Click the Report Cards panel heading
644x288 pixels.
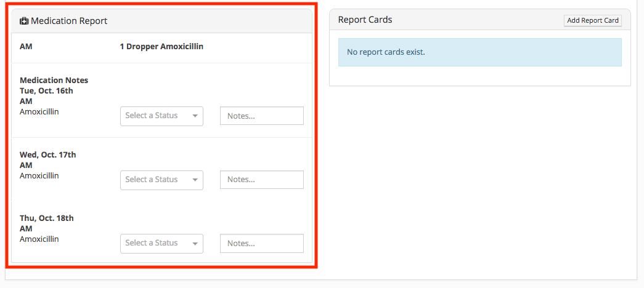click(x=365, y=20)
